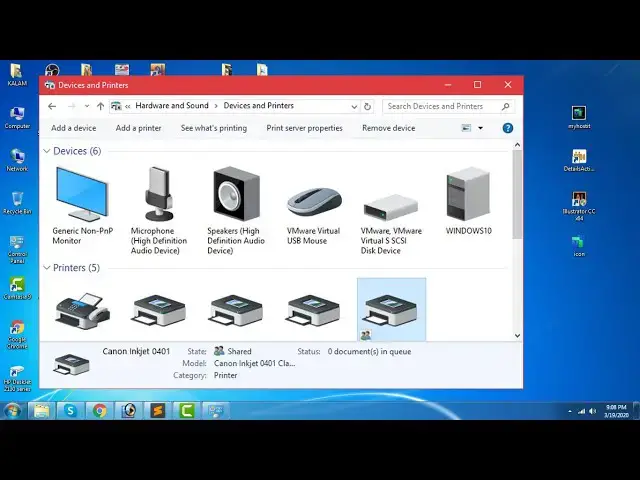Viewport: 640px width, 480px height.
Task: Click Hardware and Sound in breadcrumb
Action: point(172,106)
